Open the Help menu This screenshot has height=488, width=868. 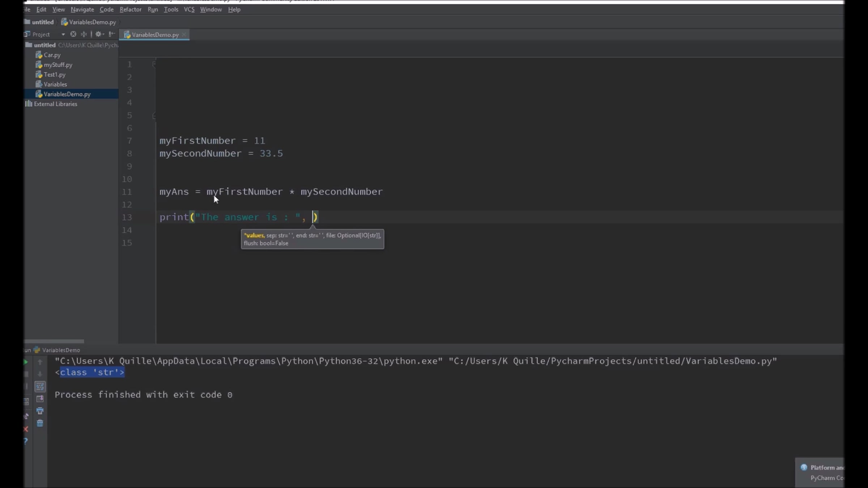click(x=234, y=9)
